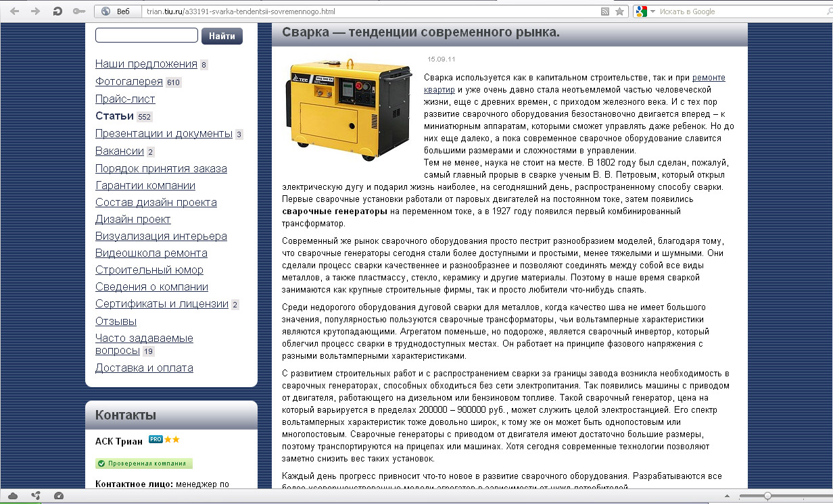Click the address bar URL
The width and height of the screenshot is (833, 504).
(x=241, y=11)
